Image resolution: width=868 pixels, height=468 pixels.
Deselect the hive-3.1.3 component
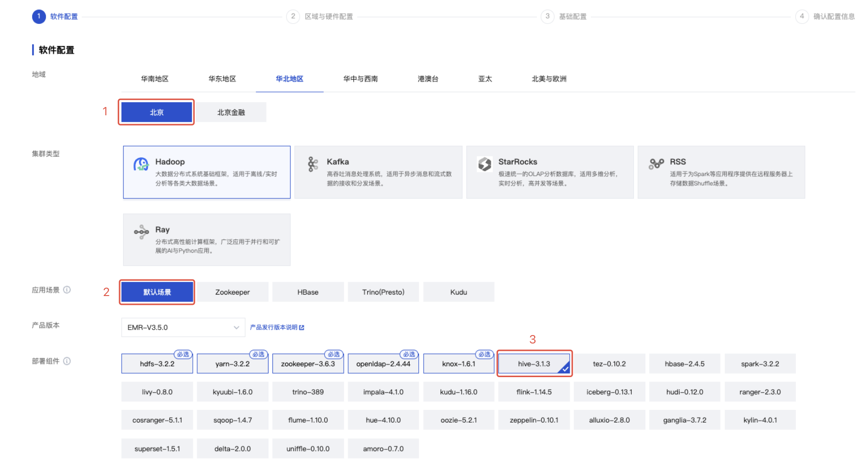[534, 364]
